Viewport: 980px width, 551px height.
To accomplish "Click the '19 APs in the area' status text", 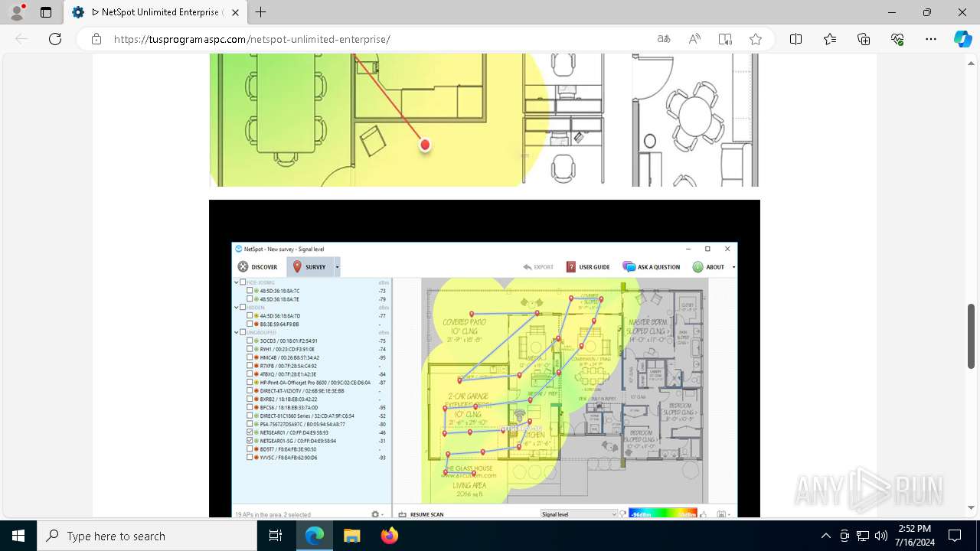I will pyautogui.click(x=273, y=514).
